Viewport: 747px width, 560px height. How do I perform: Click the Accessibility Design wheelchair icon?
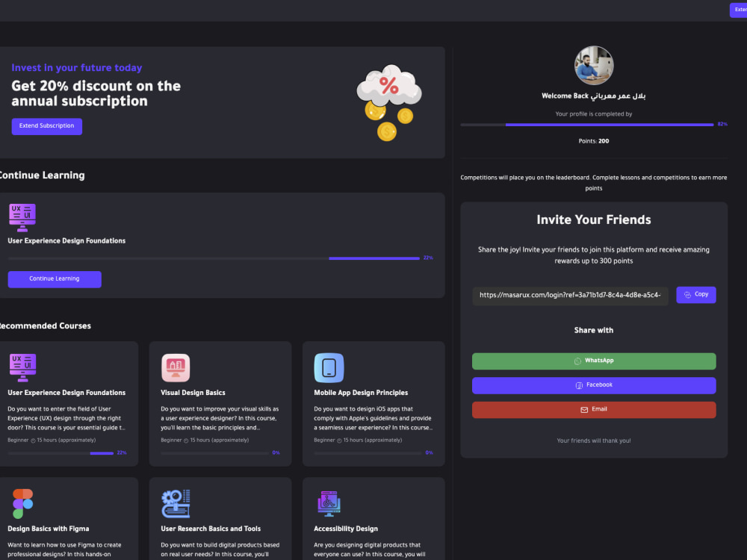pos(329,503)
